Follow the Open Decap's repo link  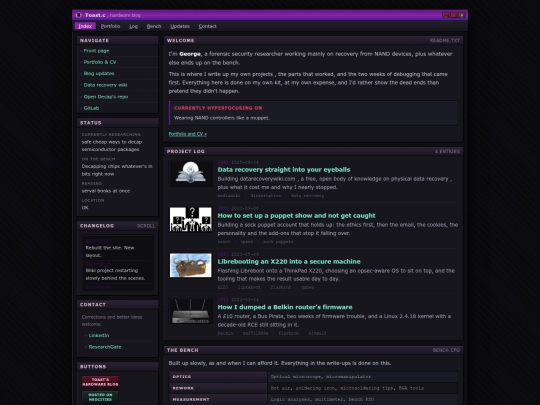pos(106,96)
